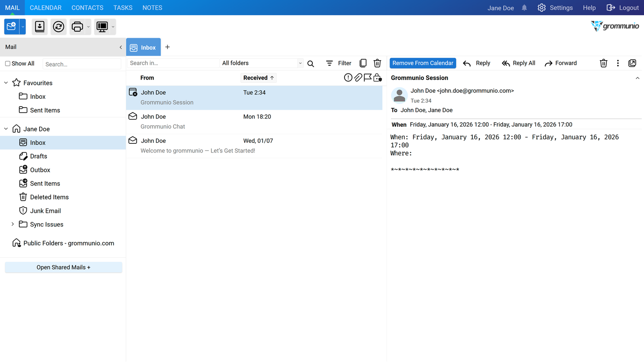
Task: Open the print options dropdown arrow
Action: (x=88, y=27)
